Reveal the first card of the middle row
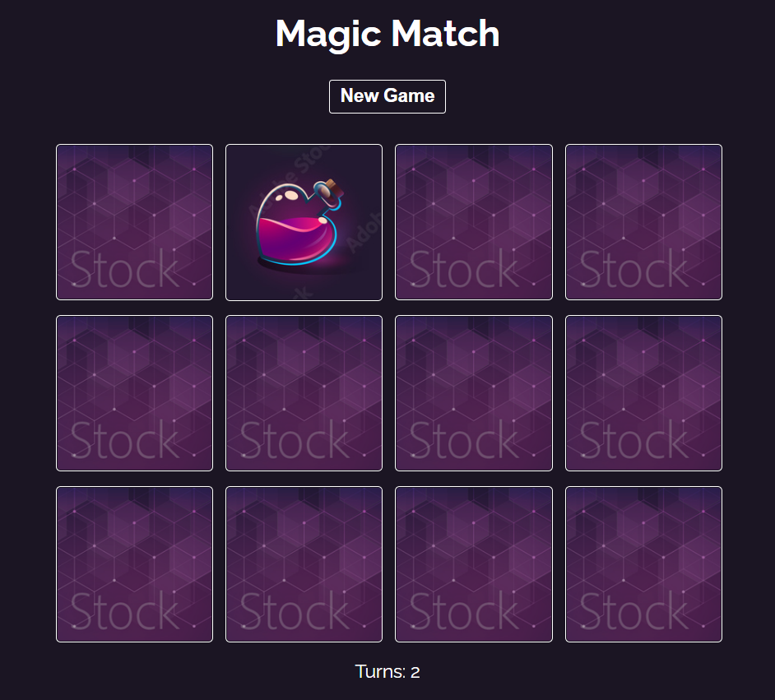Image resolution: width=775 pixels, height=700 pixels. point(134,393)
